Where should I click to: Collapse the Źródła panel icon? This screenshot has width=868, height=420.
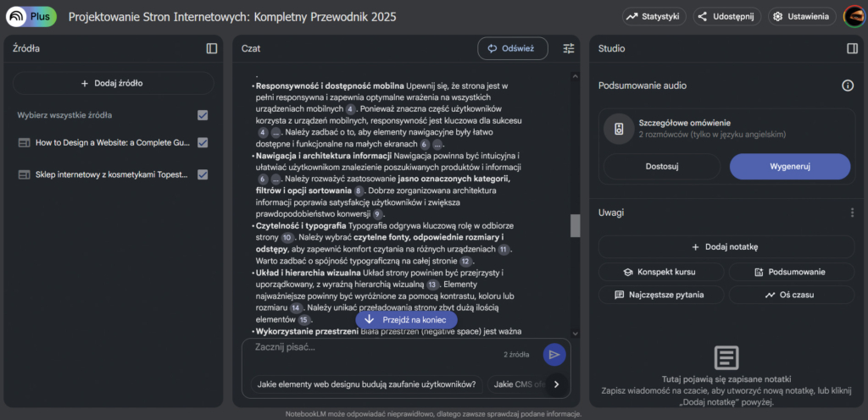click(x=212, y=49)
